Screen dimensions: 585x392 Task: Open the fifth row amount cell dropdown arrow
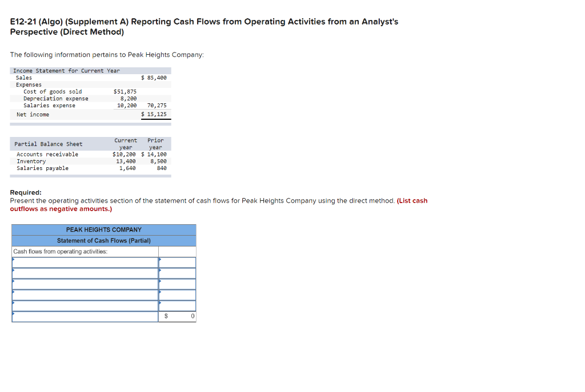pos(160,302)
